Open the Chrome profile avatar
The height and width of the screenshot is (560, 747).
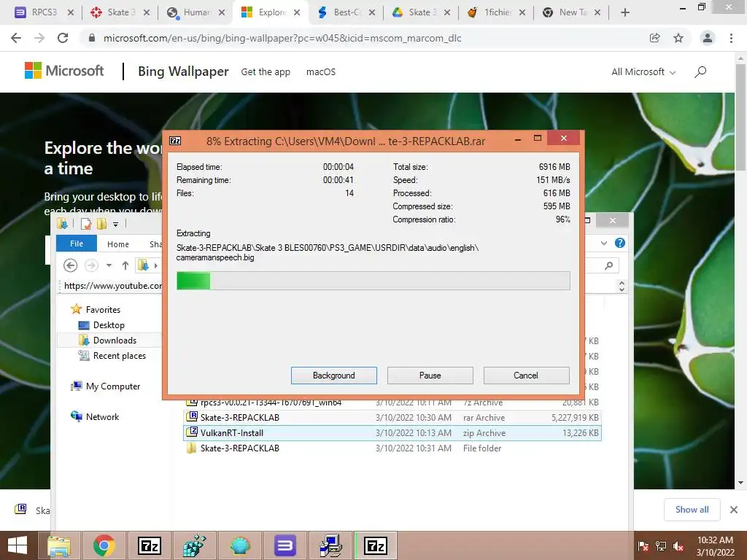click(x=708, y=38)
